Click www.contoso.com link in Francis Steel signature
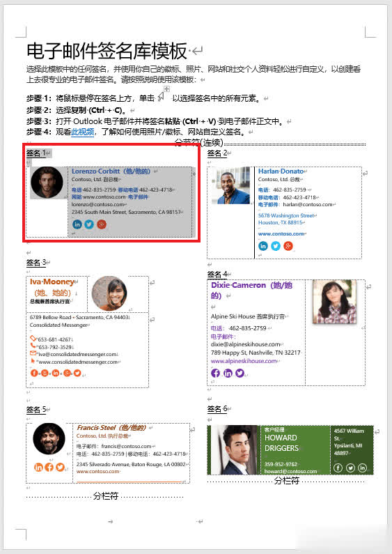This screenshot has width=392, height=554. 97,471
